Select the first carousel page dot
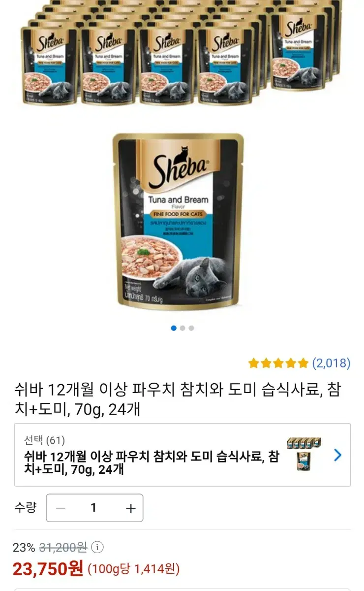 pyautogui.click(x=174, y=328)
